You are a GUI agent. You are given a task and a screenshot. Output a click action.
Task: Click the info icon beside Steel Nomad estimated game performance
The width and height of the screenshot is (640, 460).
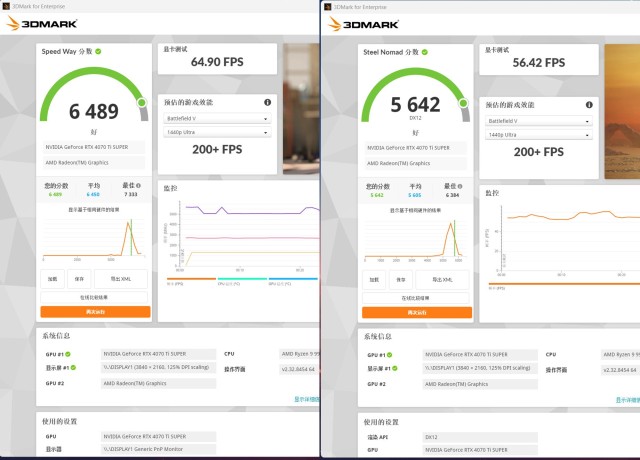(589, 104)
